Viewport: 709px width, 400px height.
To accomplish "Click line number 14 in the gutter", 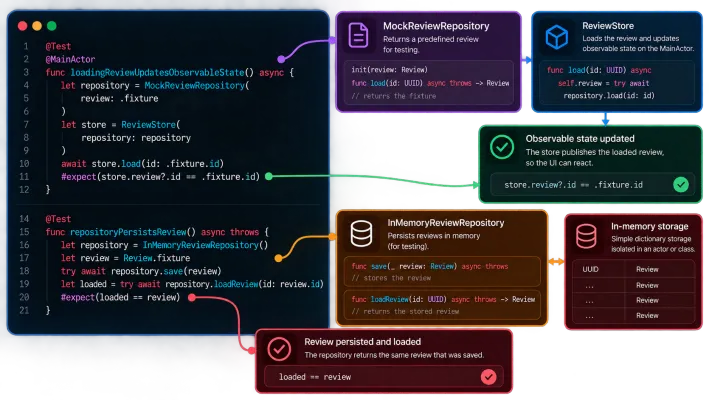I will click(x=24, y=219).
